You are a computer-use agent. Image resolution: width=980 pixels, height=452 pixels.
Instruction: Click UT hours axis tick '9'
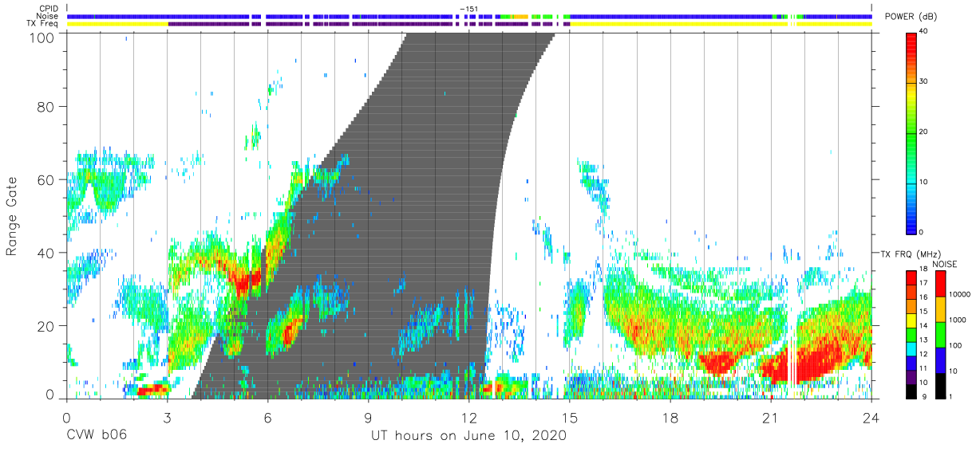tap(368, 417)
